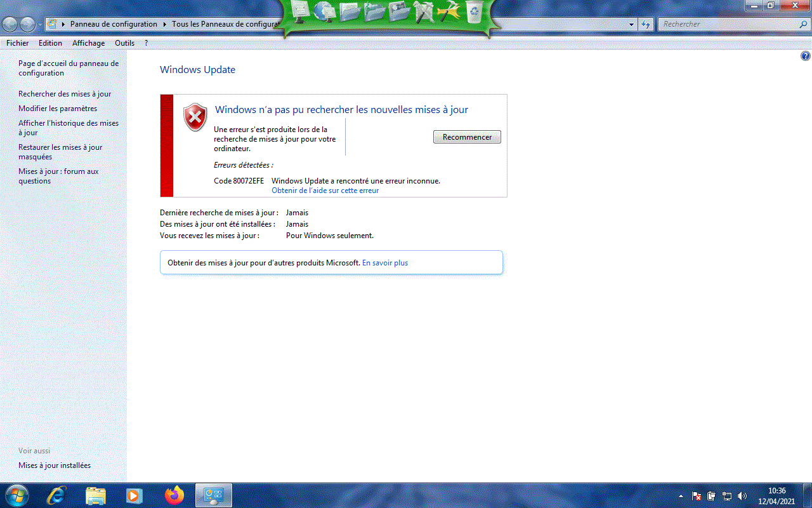Open the address bar history dropdown
This screenshot has height=508, width=812.
pyautogui.click(x=631, y=24)
